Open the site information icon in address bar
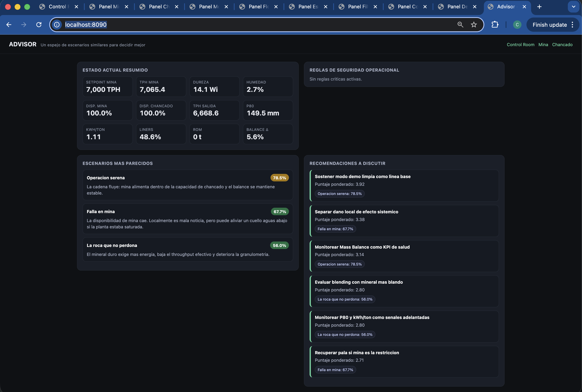This screenshot has width=582, height=392. [x=57, y=24]
